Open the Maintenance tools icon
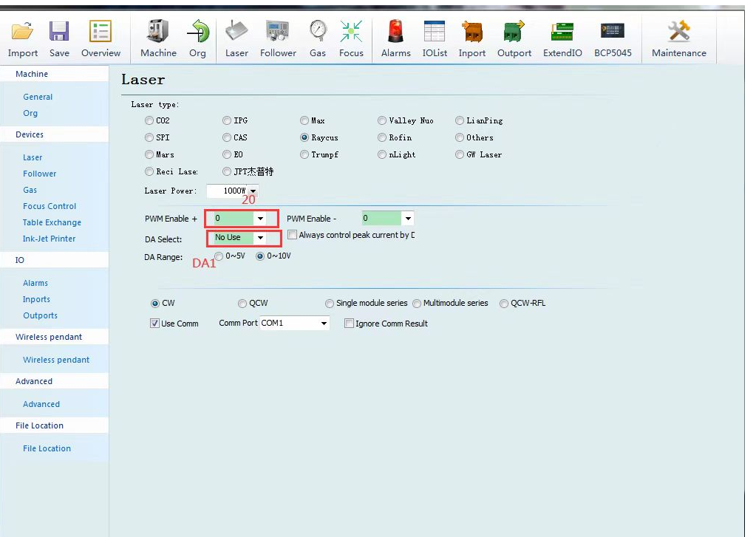 tap(678, 32)
